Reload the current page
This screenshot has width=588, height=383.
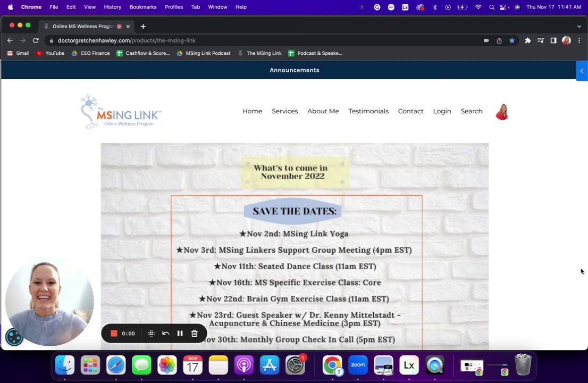[x=36, y=40]
